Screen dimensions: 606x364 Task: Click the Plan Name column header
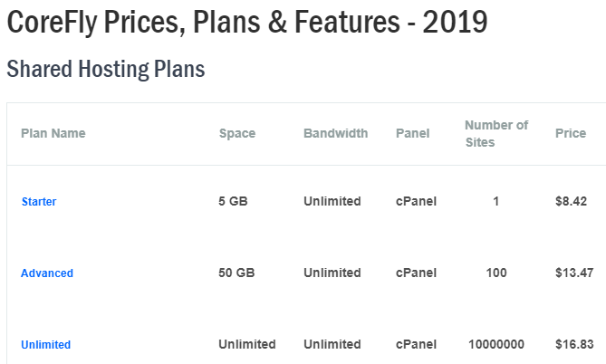(x=53, y=133)
